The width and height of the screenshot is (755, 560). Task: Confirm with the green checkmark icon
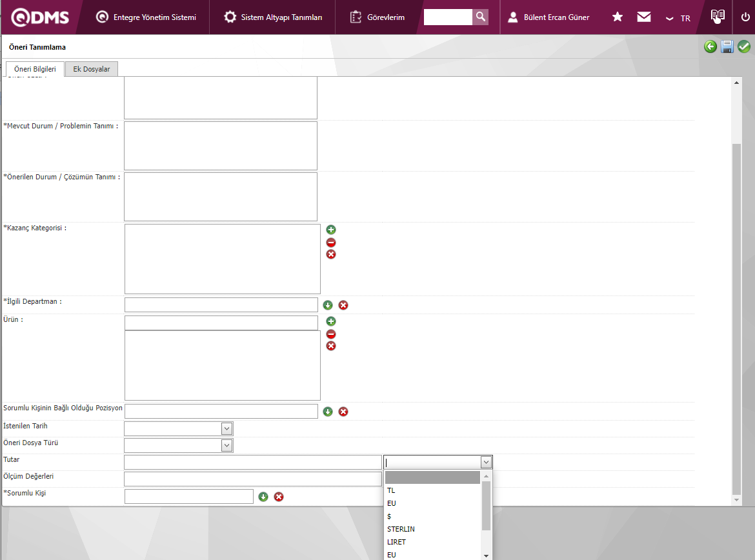[x=744, y=46]
